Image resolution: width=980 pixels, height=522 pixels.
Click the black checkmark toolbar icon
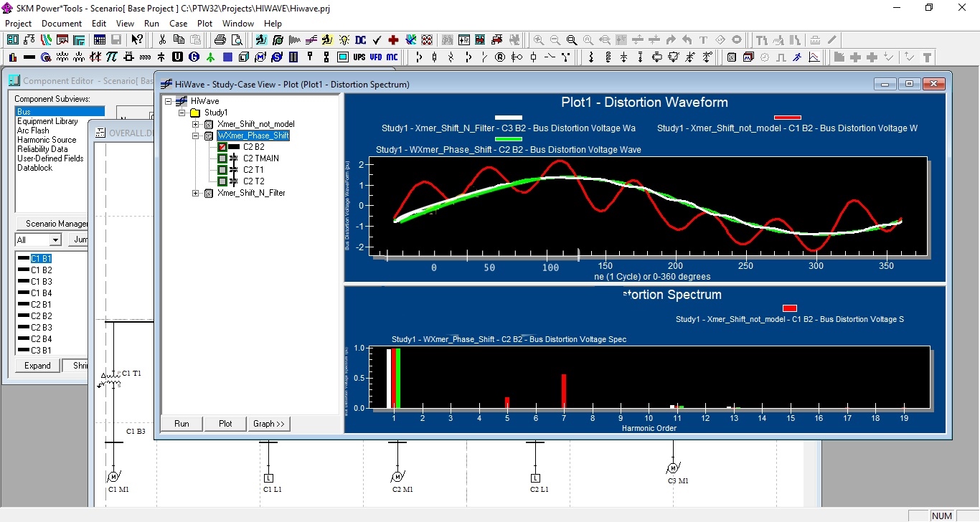tap(377, 40)
